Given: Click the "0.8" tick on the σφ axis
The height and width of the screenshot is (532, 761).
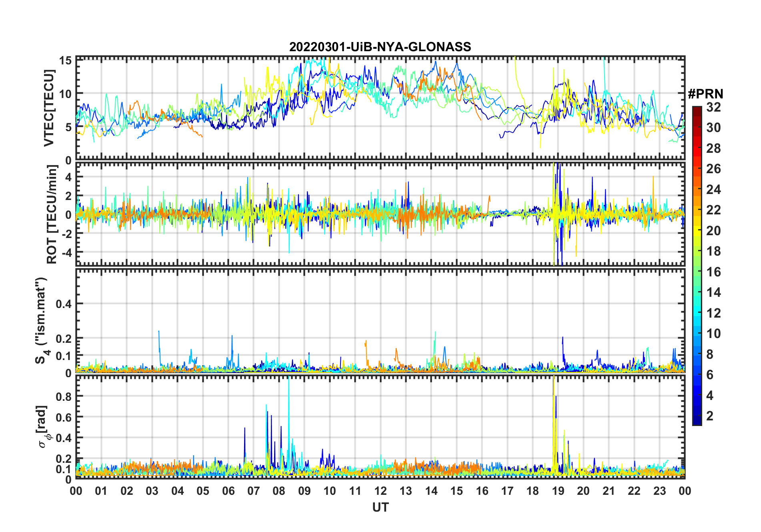Looking at the screenshot, I should click(64, 396).
